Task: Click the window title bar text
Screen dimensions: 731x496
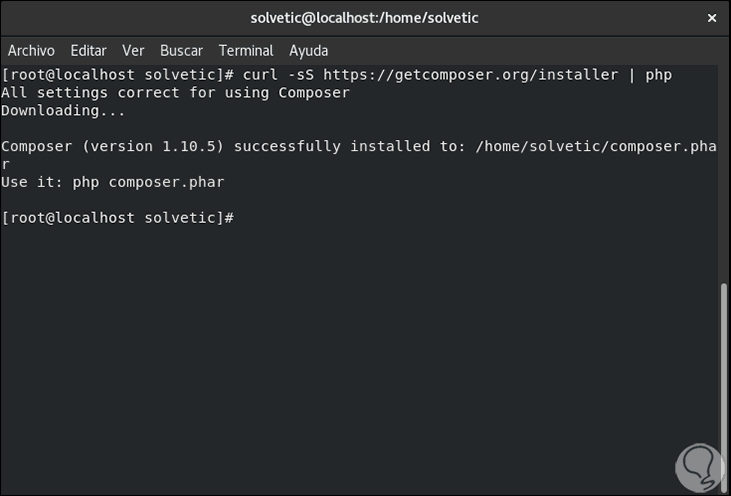Action: 364,17
